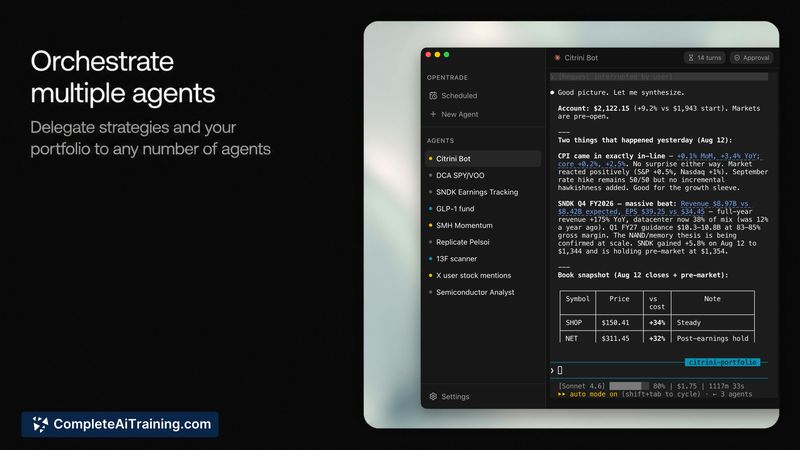This screenshot has height=450, width=800.
Task: Click the auto mode on status text
Action: pyautogui.click(x=593, y=394)
